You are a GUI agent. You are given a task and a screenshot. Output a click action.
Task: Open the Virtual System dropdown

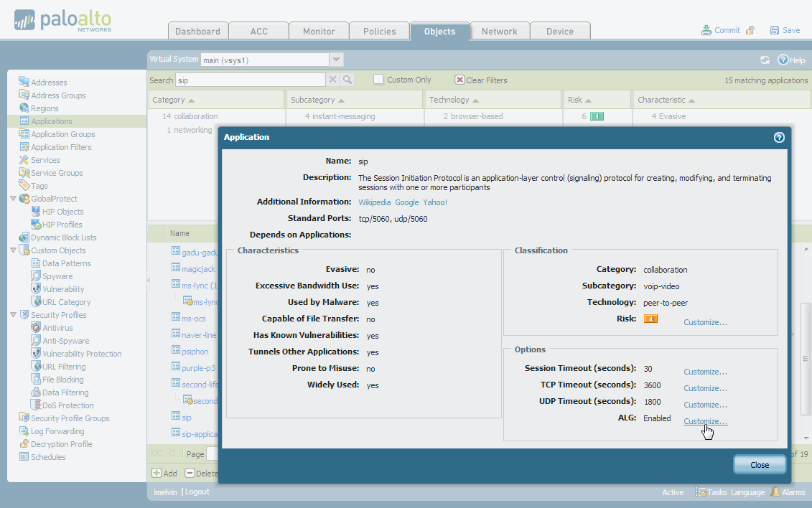[x=336, y=60]
